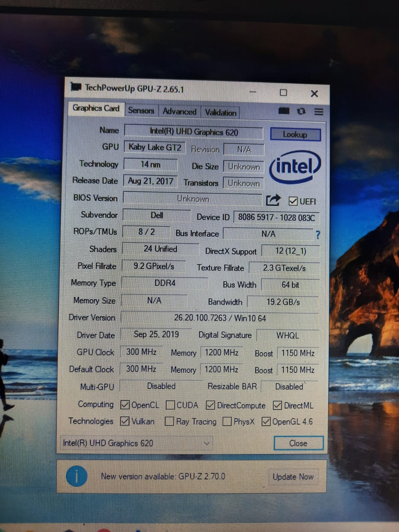Click the BIOS Version field Unknown

pos(193,199)
